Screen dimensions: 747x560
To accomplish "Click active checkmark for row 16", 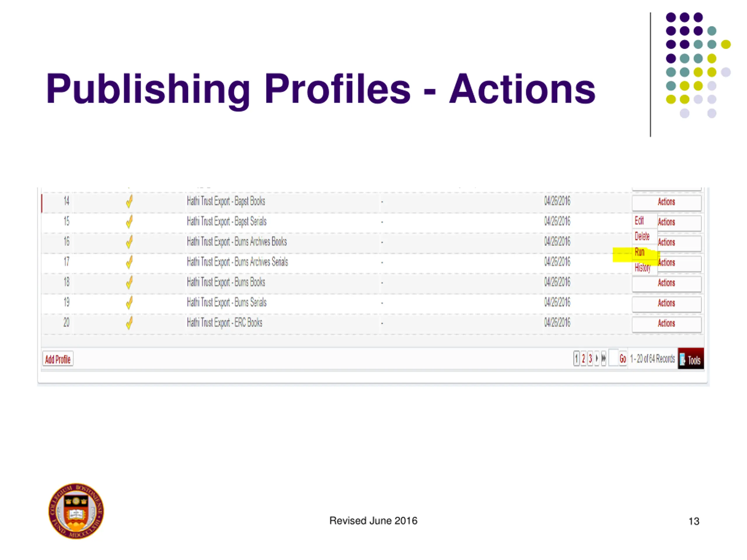I will pos(129,242).
